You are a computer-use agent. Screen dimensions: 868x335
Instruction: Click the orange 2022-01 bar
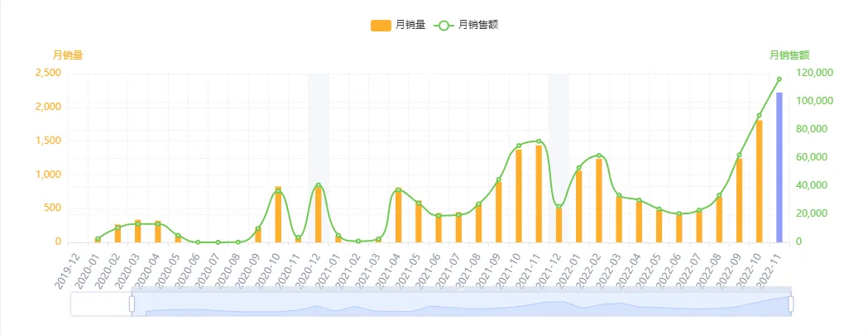click(579, 206)
